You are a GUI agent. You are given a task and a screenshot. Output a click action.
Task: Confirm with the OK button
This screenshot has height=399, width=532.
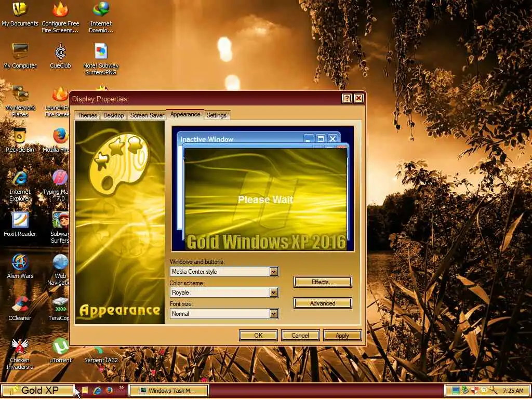(258, 336)
